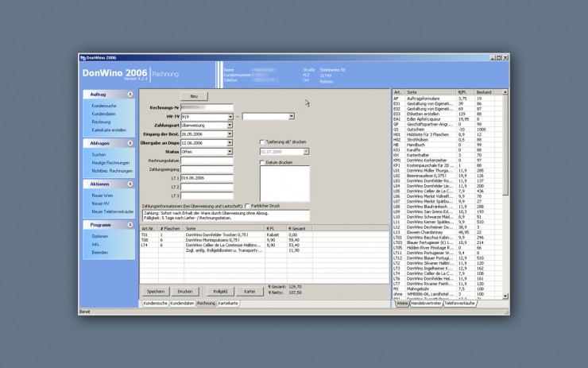This screenshot has width=588, height=368.
Task: Click the Speichern button
Action: 156,292
